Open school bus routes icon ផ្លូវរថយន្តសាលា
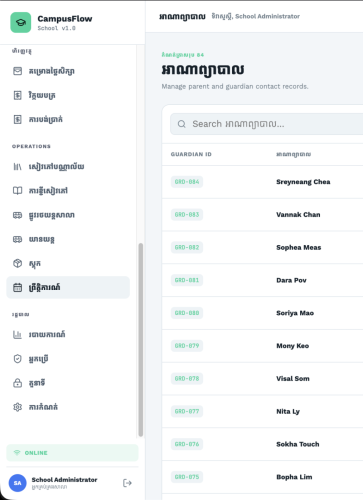The height and width of the screenshot is (500, 363). click(x=17, y=215)
